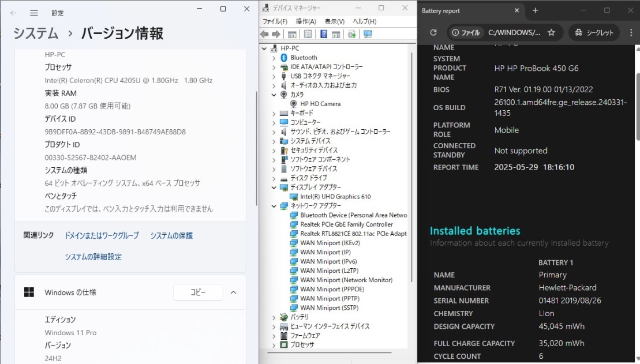Click the システム breadcrumb in Settings
640x364 pixels.
[36, 33]
